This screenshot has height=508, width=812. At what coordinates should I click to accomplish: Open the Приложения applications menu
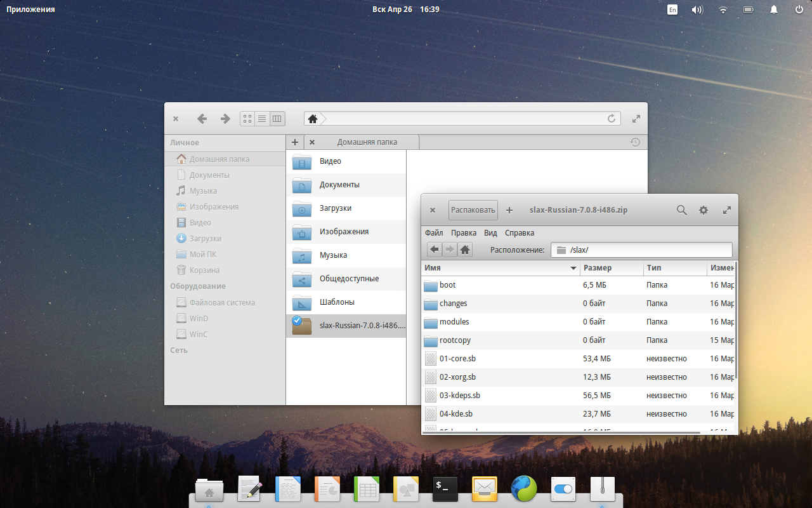tap(30, 10)
